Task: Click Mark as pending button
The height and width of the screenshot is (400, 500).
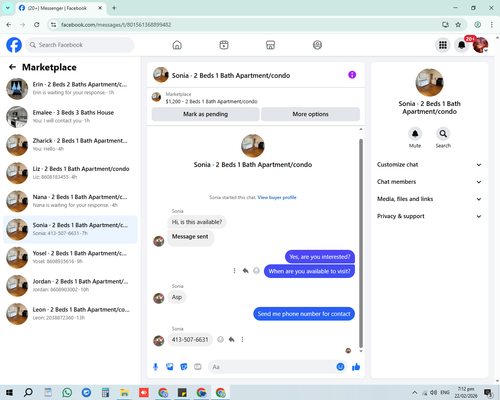Action: [206, 114]
